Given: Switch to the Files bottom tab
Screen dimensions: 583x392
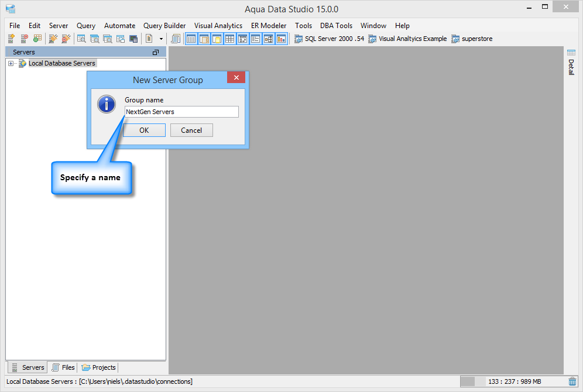Looking at the screenshot, I should (x=63, y=367).
